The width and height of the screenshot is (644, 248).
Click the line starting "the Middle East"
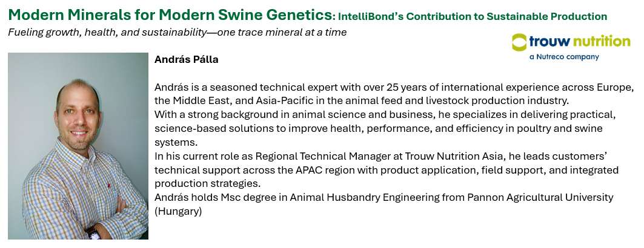tap(362, 100)
